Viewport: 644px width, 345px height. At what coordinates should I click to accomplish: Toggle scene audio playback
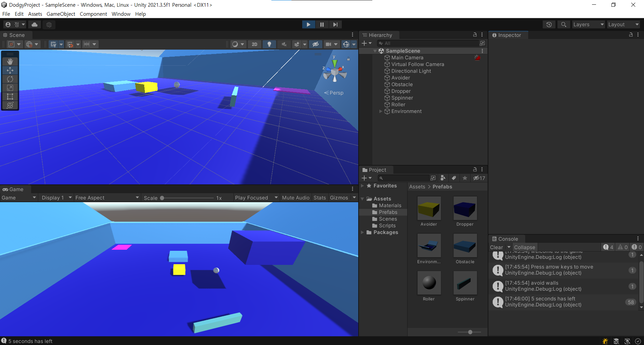point(284,44)
